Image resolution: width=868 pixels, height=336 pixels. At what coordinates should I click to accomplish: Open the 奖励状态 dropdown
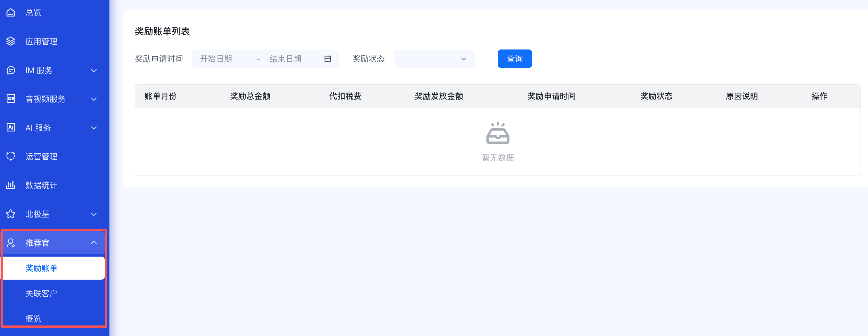coord(434,59)
